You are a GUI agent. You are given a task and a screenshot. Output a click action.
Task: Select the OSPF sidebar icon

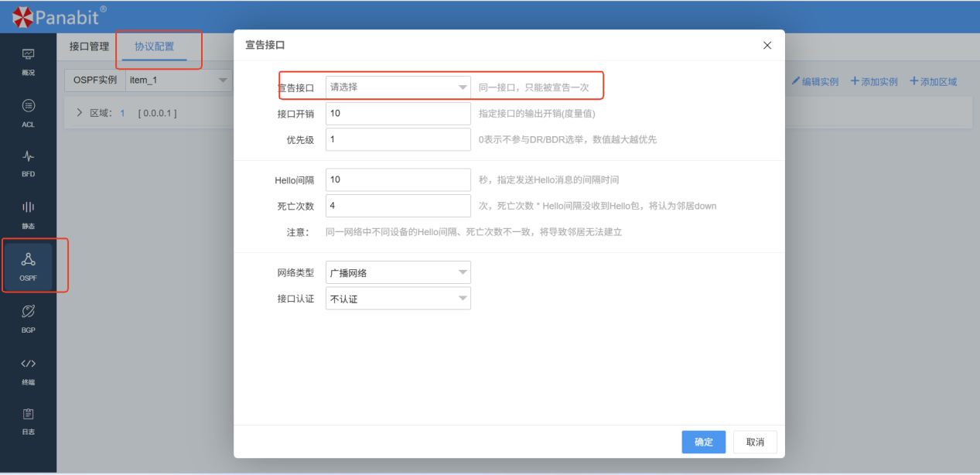pos(28,265)
